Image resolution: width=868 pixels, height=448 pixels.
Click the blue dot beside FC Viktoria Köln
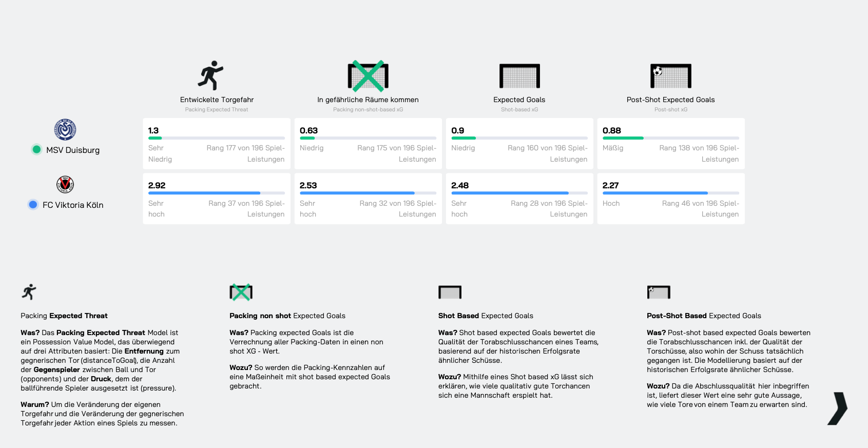[x=33, y=204]
